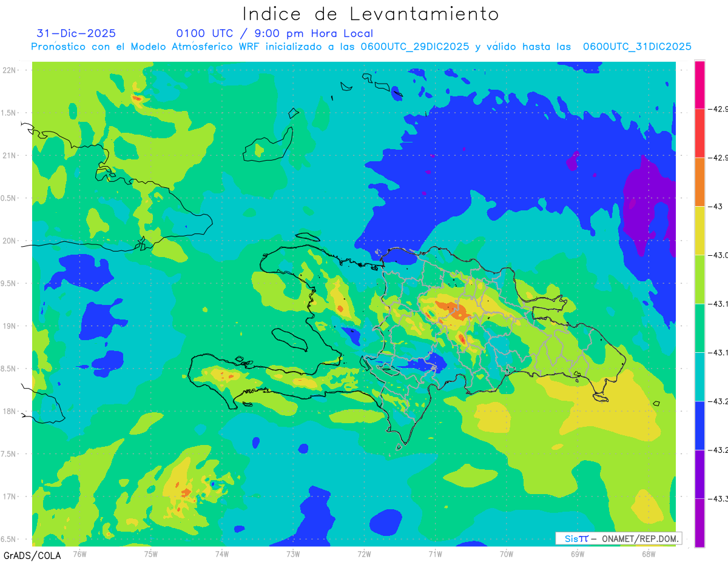Click the '70W' longitude axis label
This screenshot has height=562, width=728.
[507, 554]
